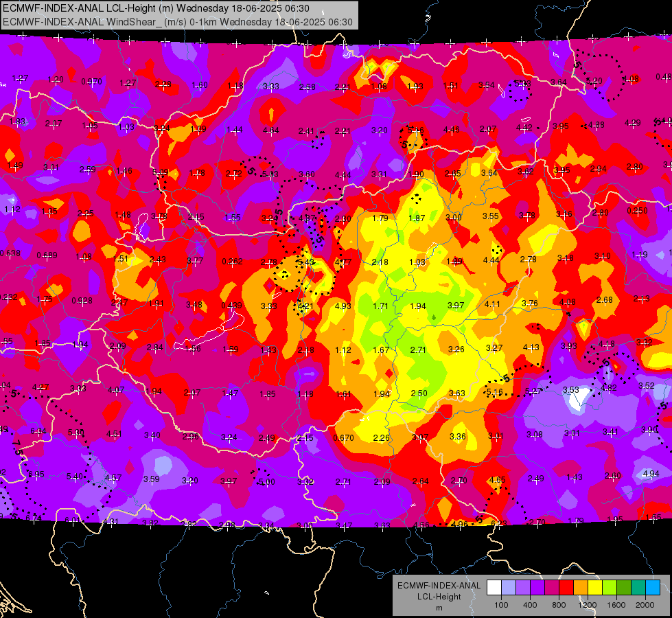Image resolution: width=672 pixels, height=618 pixels.
Task: Click the teal legend swatch
Action: tap(638, 588)
